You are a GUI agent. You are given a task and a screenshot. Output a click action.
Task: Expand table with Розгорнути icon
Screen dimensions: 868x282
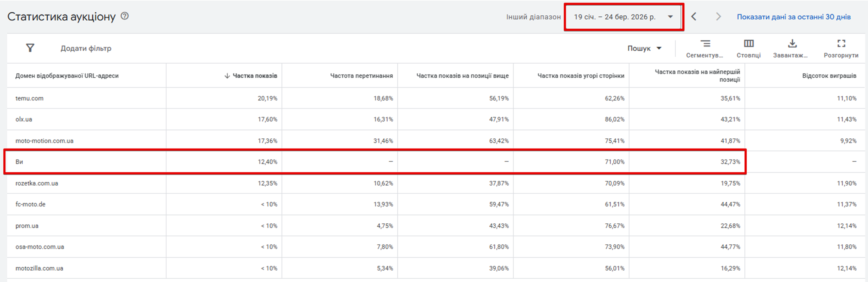tap(841, 48)
